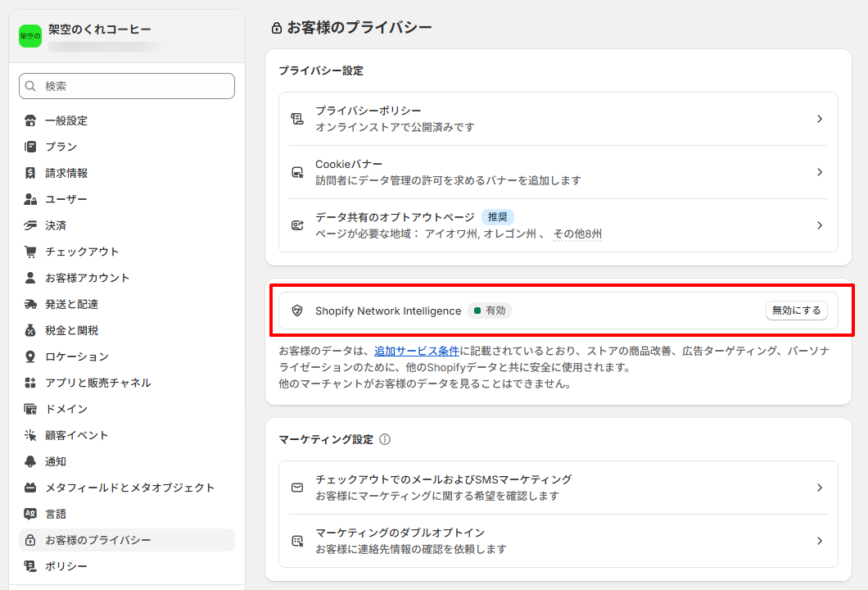Open the 追加サービス条件 link
The width and height of the screenshot is (868, 590).
[417, 351]
